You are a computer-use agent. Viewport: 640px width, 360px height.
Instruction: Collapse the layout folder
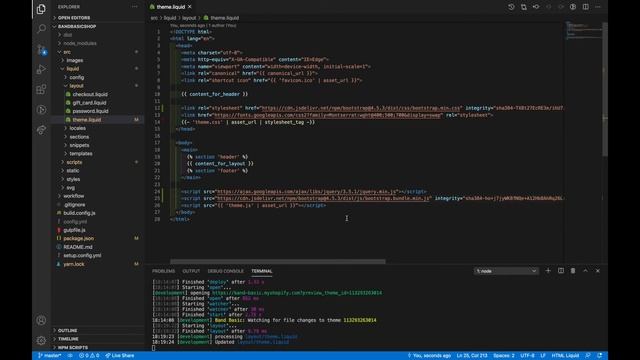click(98, 86)
